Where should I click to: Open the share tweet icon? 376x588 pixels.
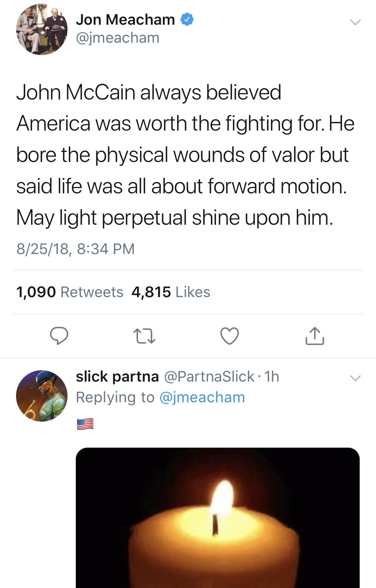pos(315,336)
